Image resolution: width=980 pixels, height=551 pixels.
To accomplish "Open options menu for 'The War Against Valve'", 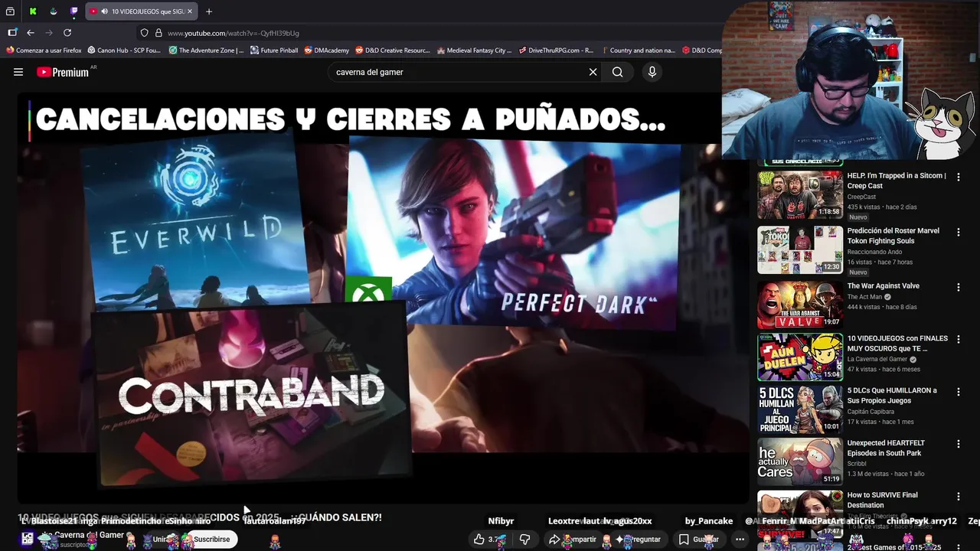I will 958,287.
